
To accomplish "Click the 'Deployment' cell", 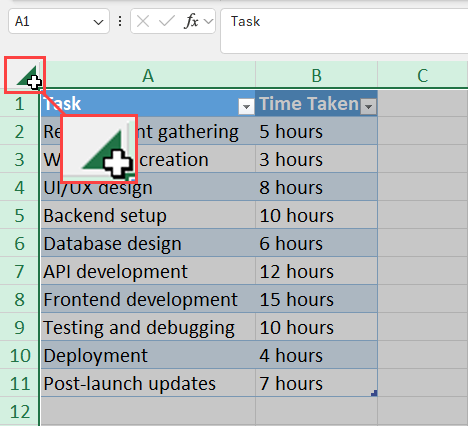I will [148, 355].
